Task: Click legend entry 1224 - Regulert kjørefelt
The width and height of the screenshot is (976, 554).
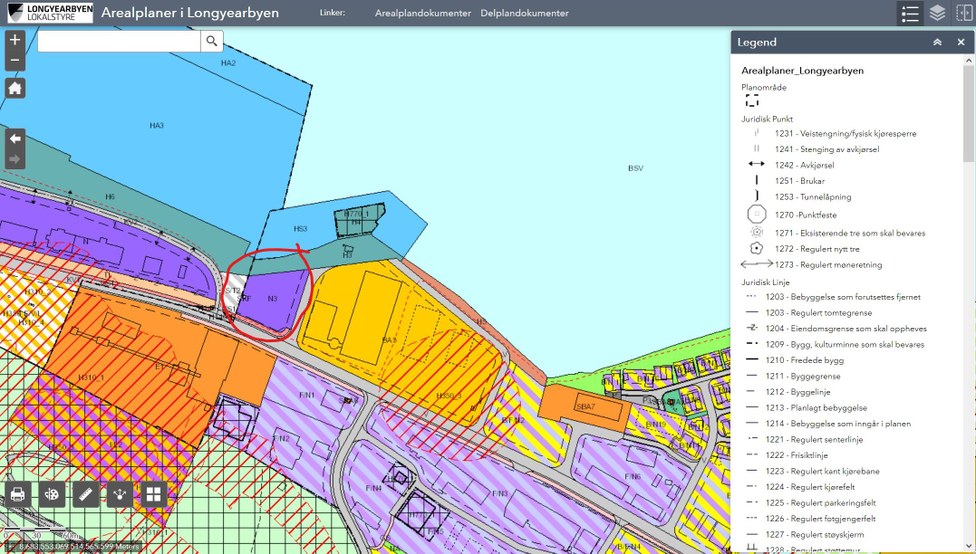Action: click(x=810, y=487)
